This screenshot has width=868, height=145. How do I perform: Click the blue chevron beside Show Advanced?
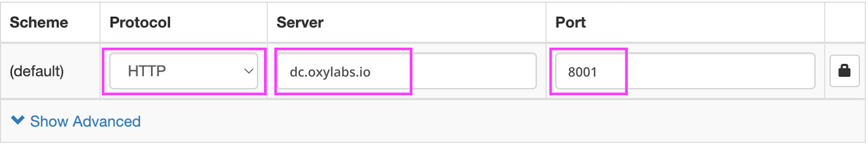18,120
